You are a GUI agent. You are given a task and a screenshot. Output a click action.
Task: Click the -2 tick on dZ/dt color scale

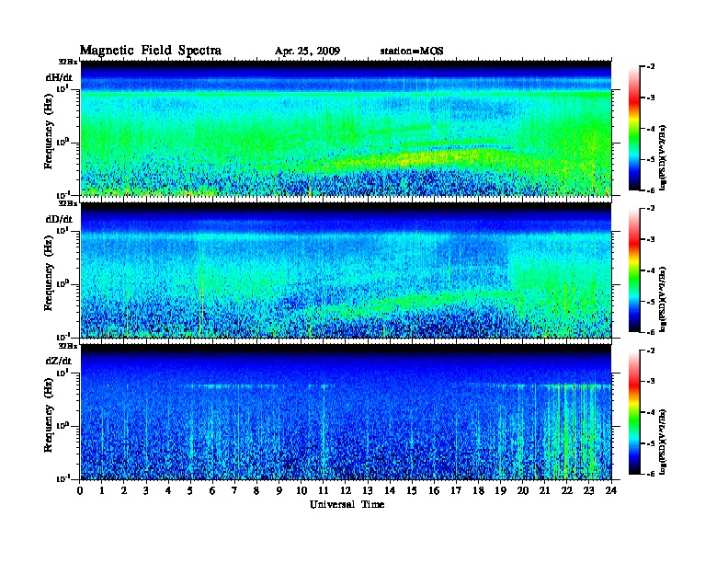click(651, 350)
